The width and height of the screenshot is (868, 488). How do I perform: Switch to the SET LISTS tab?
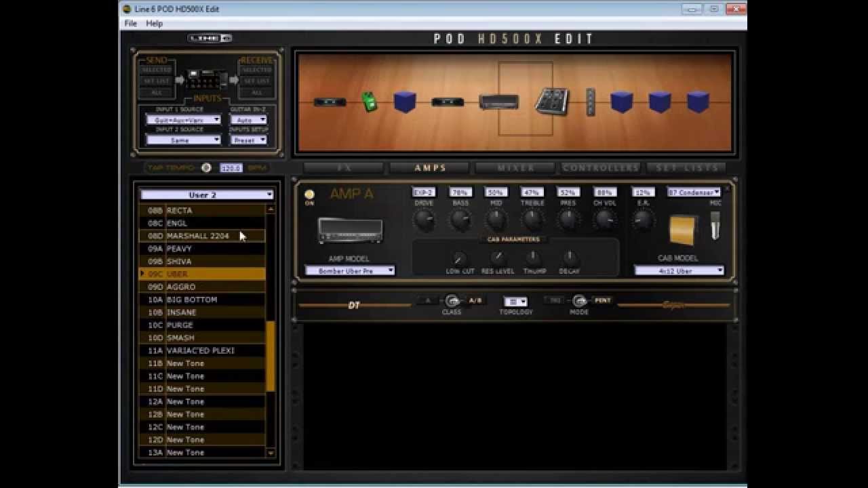687,167
